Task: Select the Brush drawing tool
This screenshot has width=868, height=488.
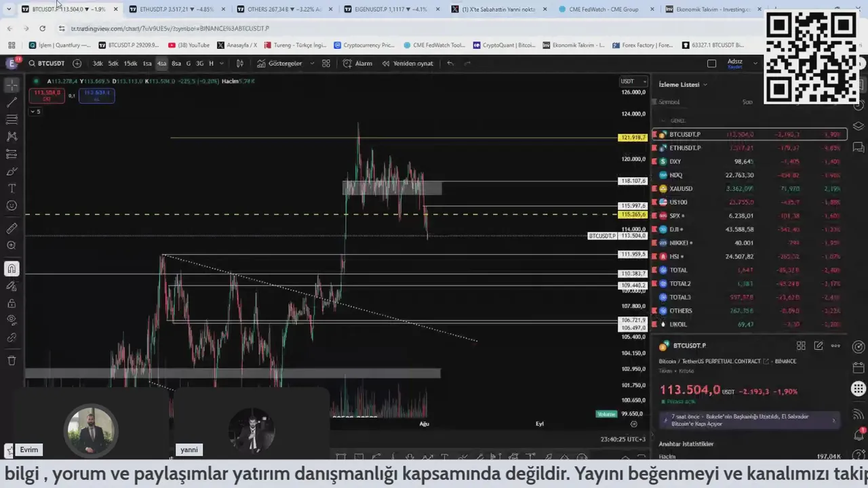Action: [12, 171]
